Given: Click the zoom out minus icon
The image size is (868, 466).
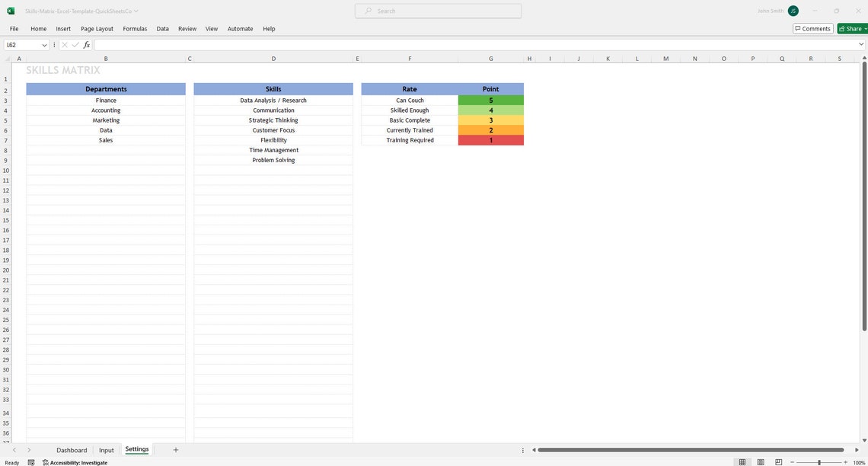Looking at the screenshot, I should coord(792,462).
